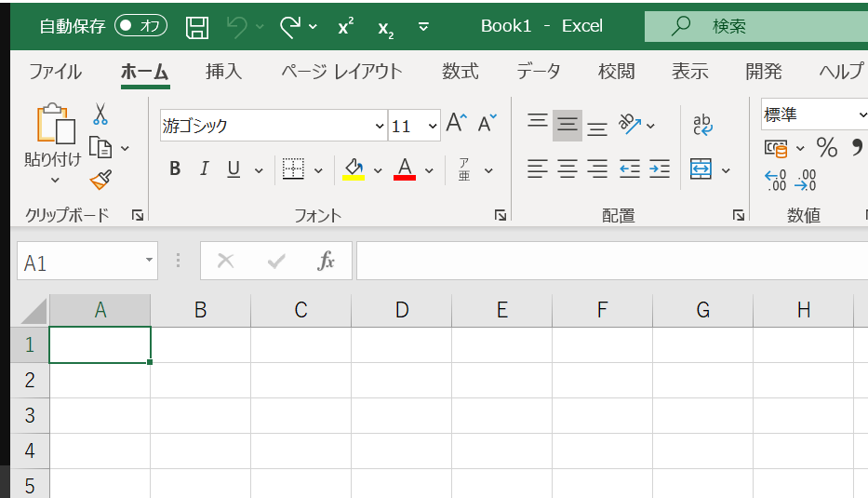Toggle Bold formatting
The image size is (868, 498).
point(175,169)
